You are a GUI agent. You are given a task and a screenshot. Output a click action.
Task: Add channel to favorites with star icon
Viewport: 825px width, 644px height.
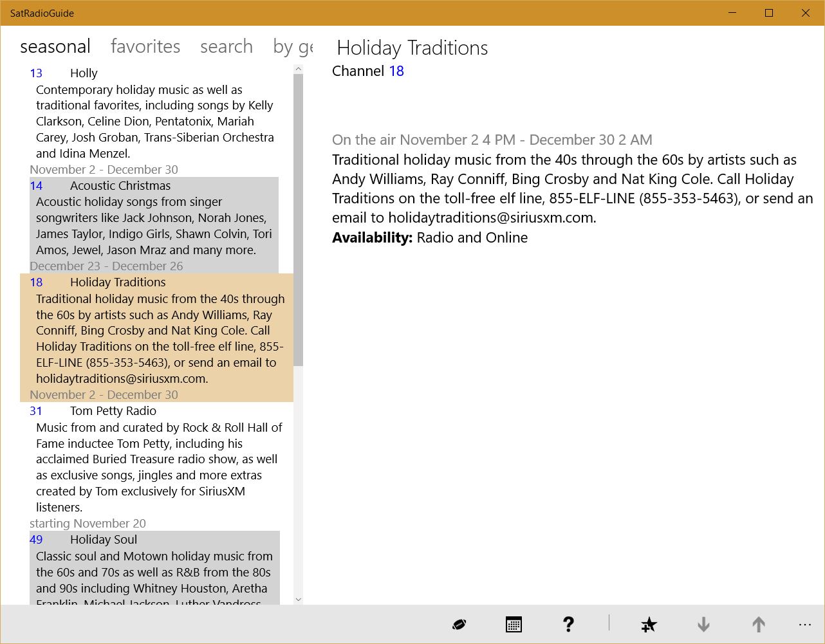tap(649, 624)
